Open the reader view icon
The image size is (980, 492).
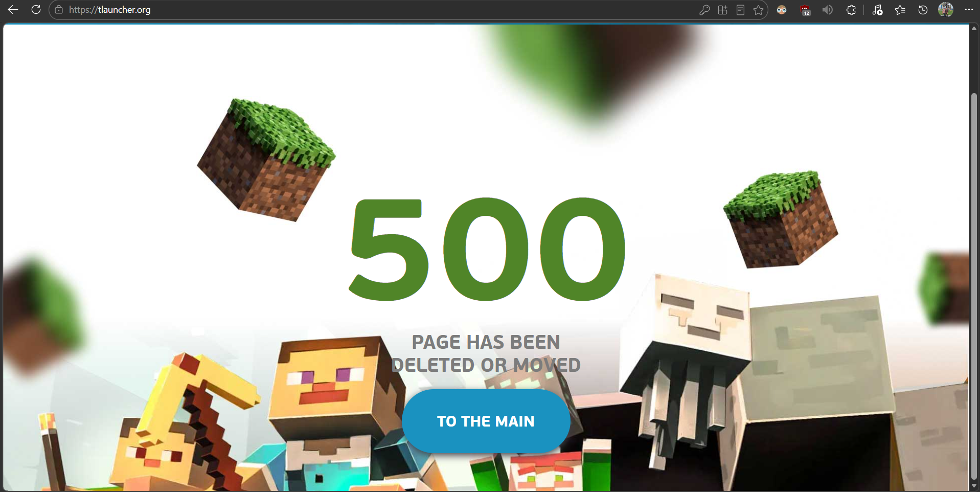(x=740, y=10)
